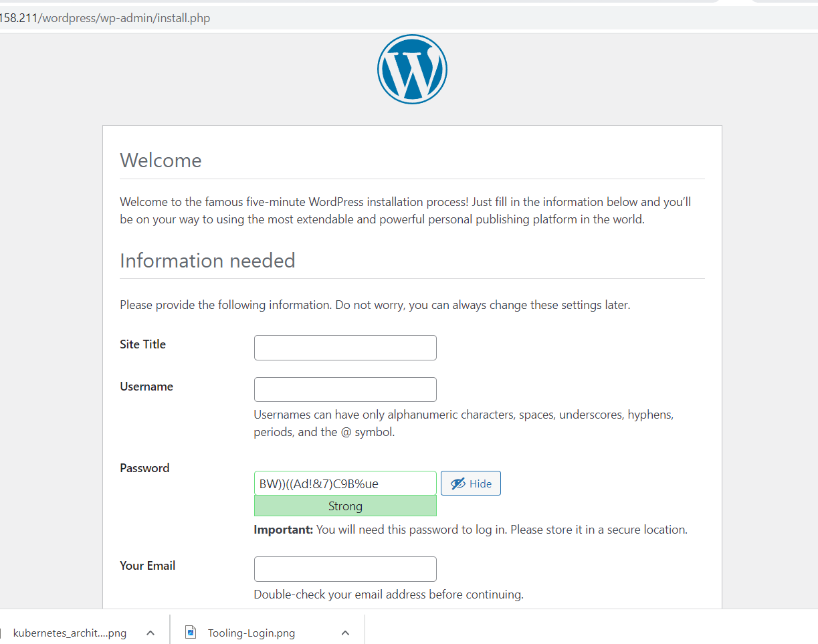Click the WordPress logo

click(412, 69)
